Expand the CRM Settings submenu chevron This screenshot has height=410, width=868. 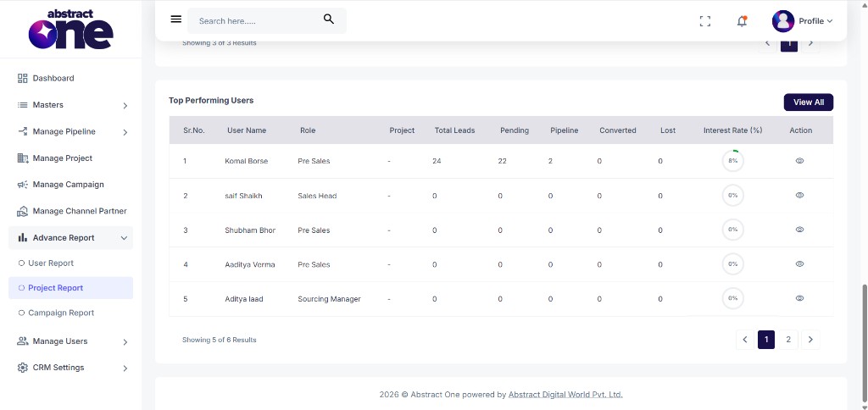pos(125,368)
